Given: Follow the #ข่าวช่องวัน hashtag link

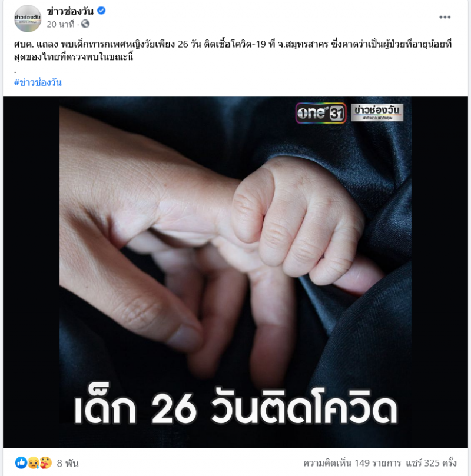Looking at the screenshot, I should pos(38,82).
